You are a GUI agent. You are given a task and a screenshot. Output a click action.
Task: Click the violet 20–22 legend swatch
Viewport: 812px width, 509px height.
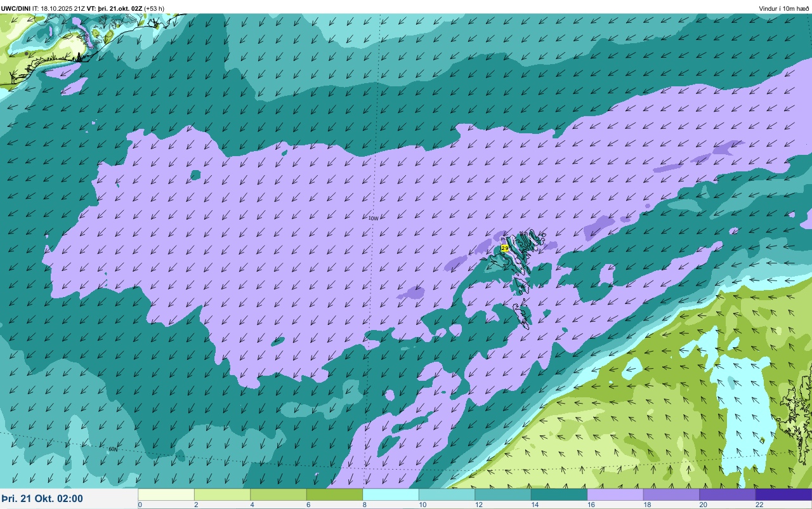coord(728,494)
